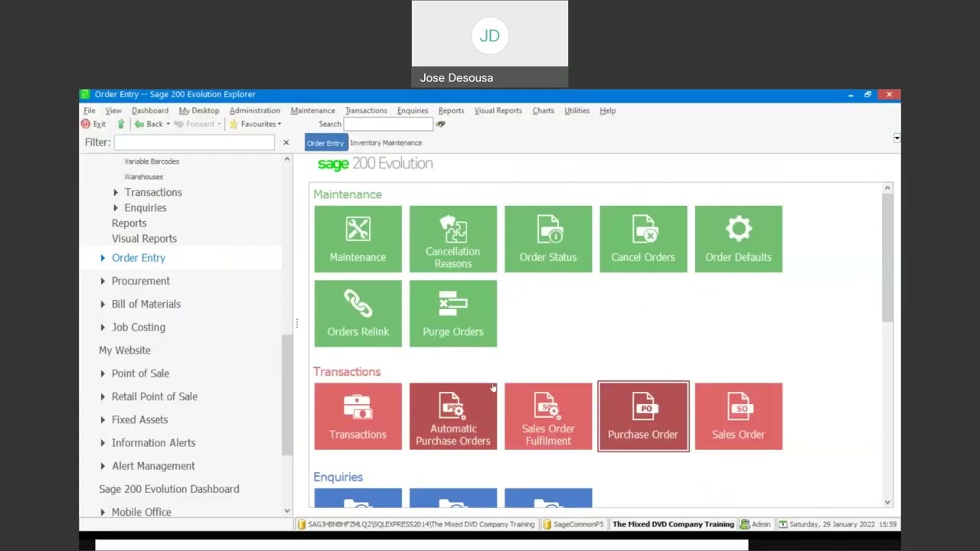Open the Cancel Orders tile

643,239
